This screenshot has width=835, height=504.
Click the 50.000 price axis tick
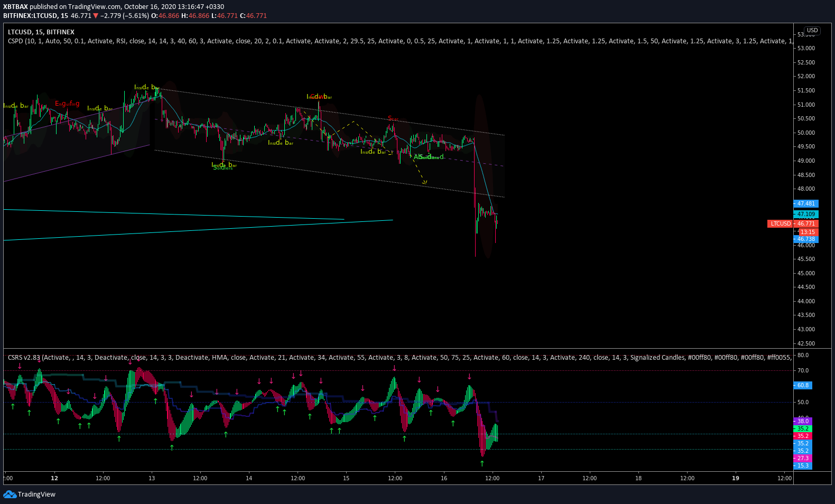coord(806,133)
